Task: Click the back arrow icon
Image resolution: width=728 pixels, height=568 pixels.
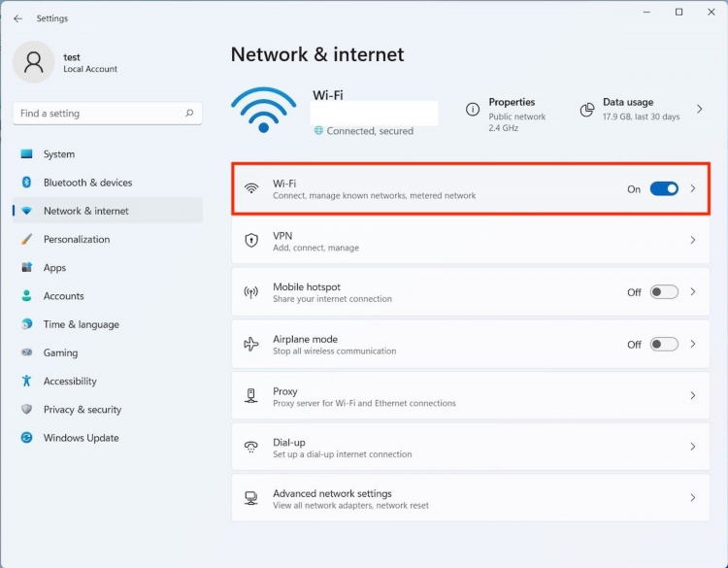Action: [18, 18]
